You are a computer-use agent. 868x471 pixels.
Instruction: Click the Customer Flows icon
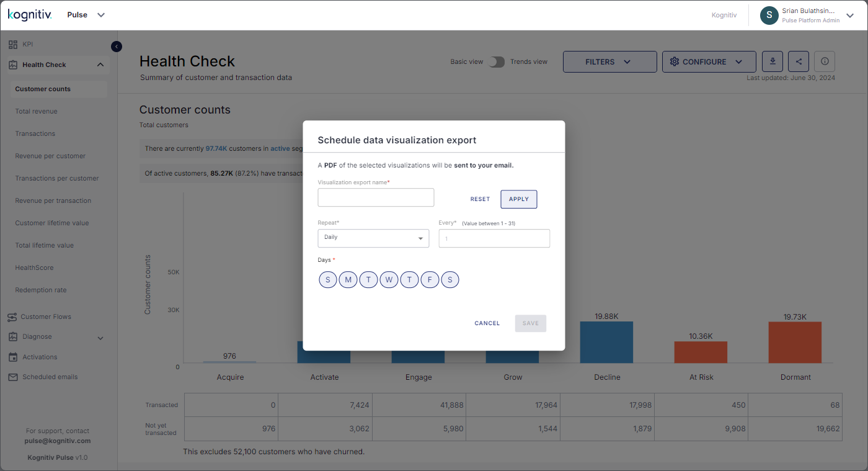point(12,317)
